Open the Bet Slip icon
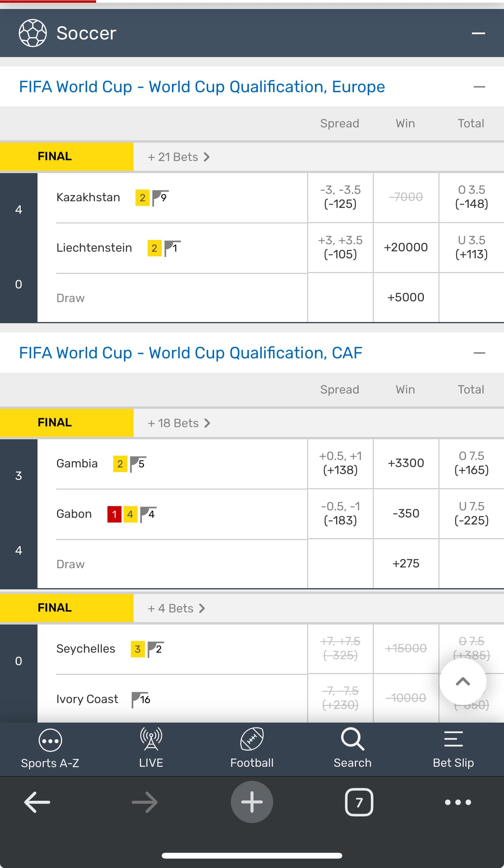The width and height of the screenshot is (504, 868). click(453, 740)
